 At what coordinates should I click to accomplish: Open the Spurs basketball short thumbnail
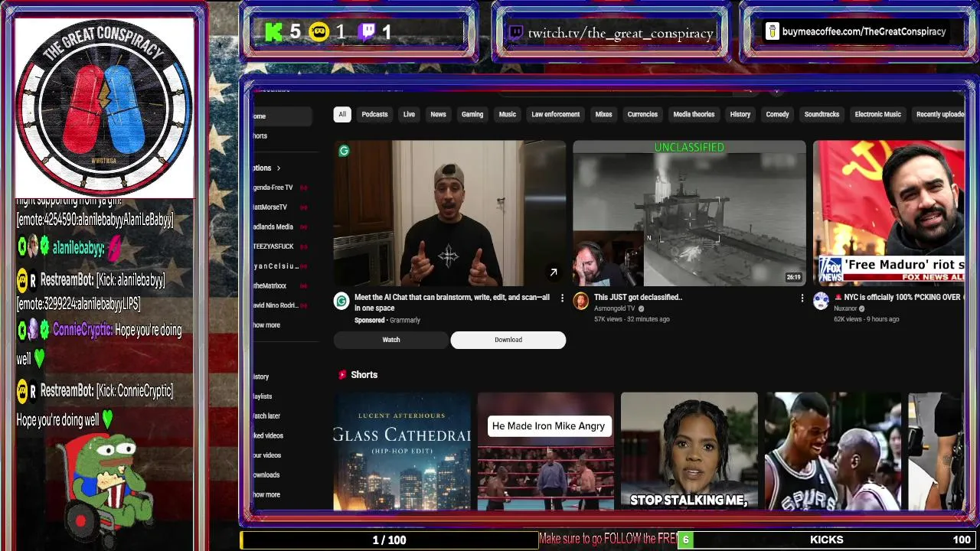coord(833,451)
